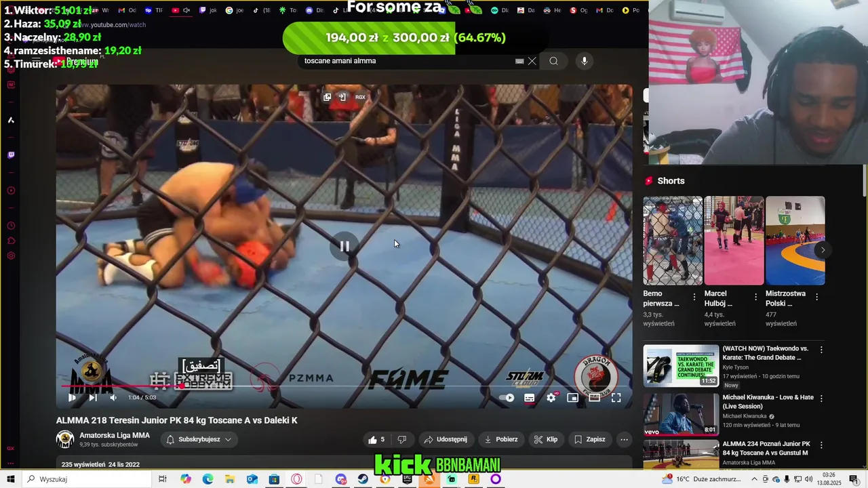Switch to the 'tip TIF' browser tab

[154, 11]
